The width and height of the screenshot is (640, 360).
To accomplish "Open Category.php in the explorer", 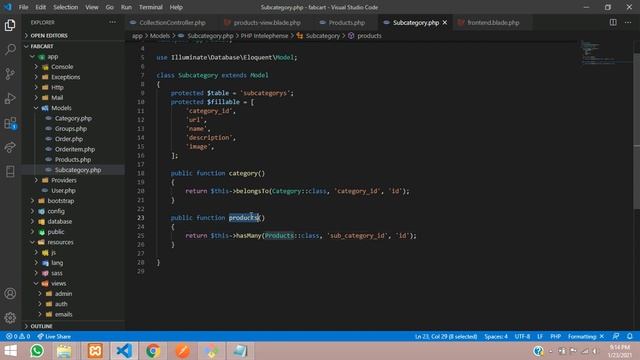I will pyautogui.click(x=73, y=118).
